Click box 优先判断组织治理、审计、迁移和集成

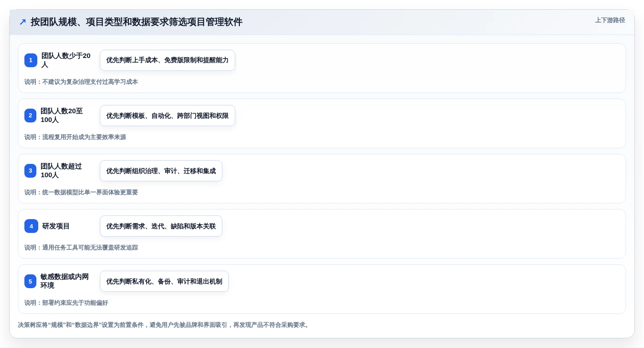(x=161, y=171)
